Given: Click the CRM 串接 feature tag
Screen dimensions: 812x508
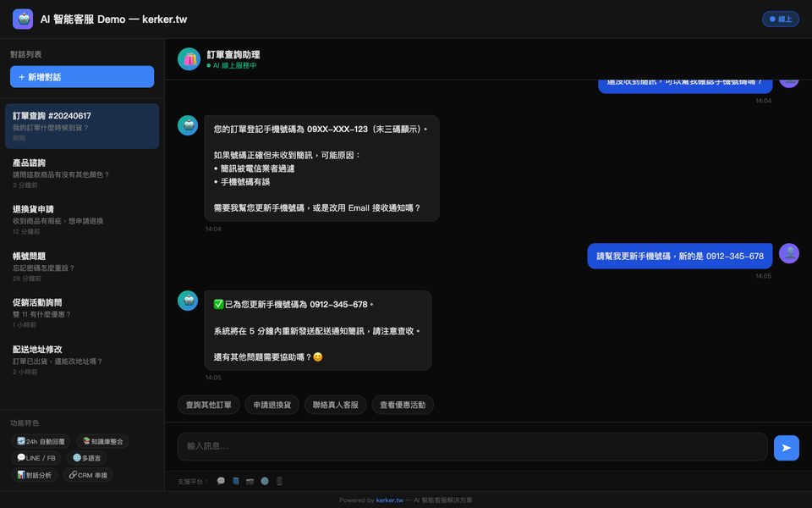Looking at the screenshot, I should [88, 475].
